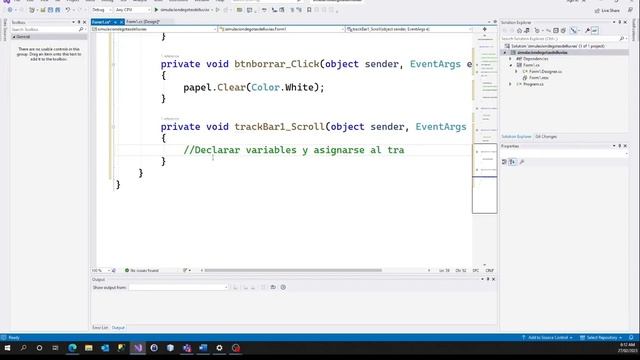
Task: Select the Output tab at the bottom
Action: 118,328
